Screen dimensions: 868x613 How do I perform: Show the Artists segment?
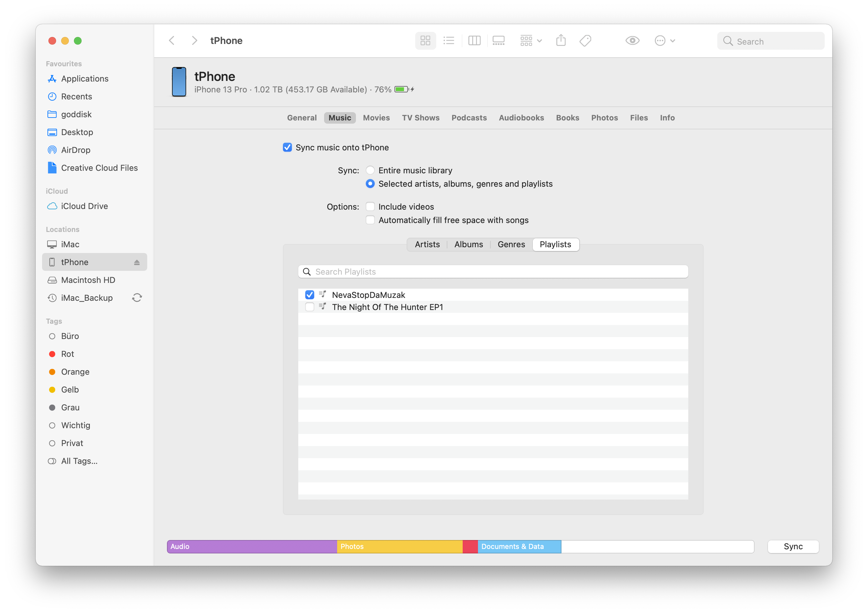tap(427, 244)
